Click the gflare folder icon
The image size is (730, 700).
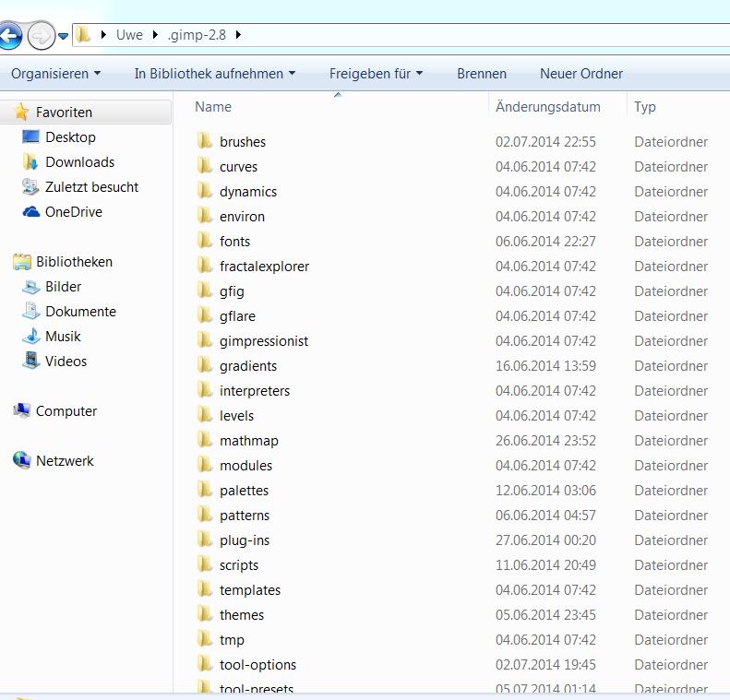[x=204, y=315]
